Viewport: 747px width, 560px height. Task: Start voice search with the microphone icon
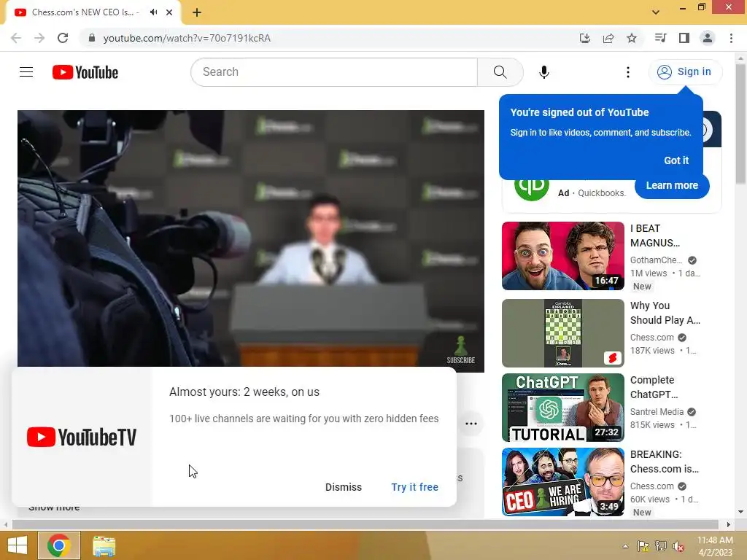coord(544,72)
